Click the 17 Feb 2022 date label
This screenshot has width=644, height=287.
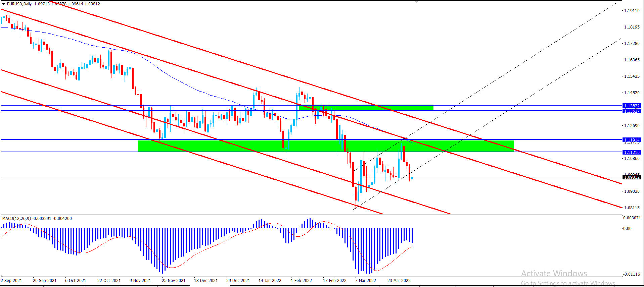point(335,281)
